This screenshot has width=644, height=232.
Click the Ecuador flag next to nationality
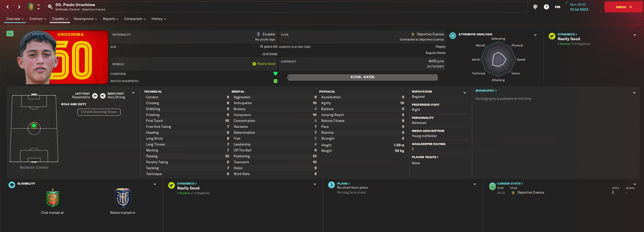coord(259,34)
